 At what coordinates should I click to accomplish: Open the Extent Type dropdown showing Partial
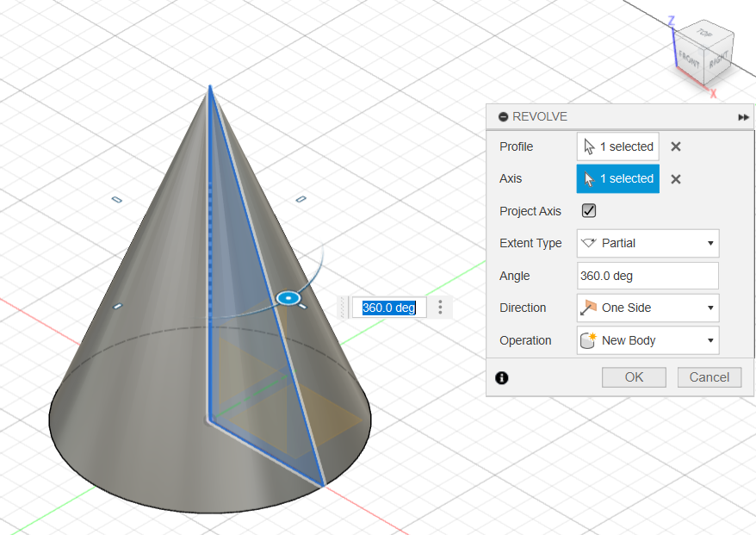(x=648, y=243)
